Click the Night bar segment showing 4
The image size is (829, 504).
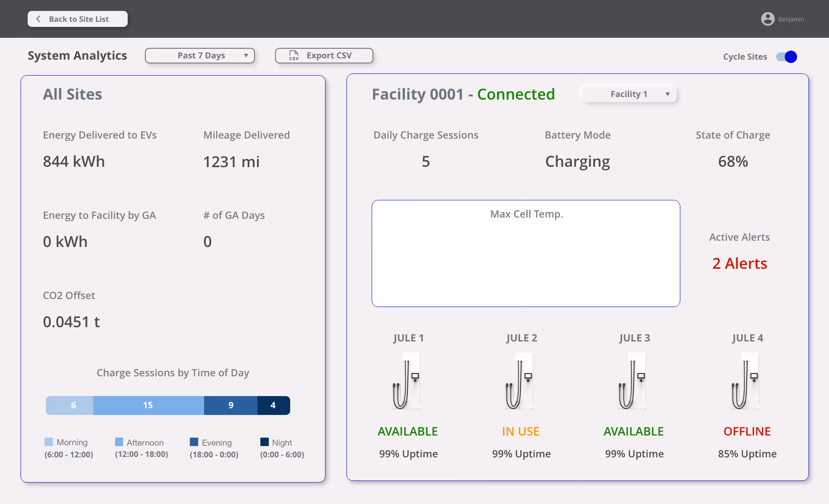(273, 405)
